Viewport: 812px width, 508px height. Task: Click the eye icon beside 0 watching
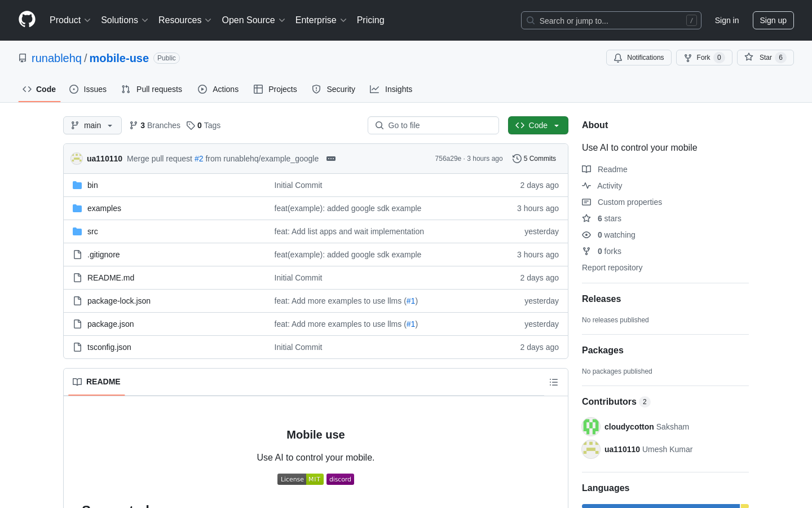586,235
